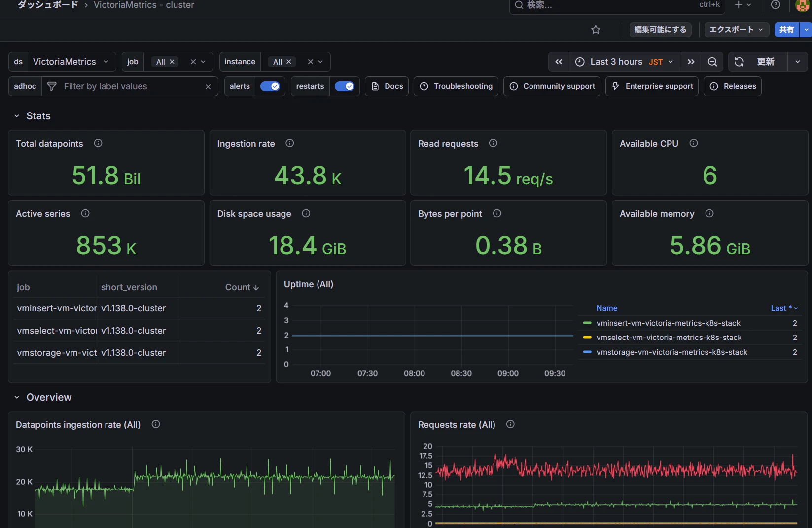Open the share button dropdown arrow
The width and height of the screenshot is (812, 528).
pos(806,30)
